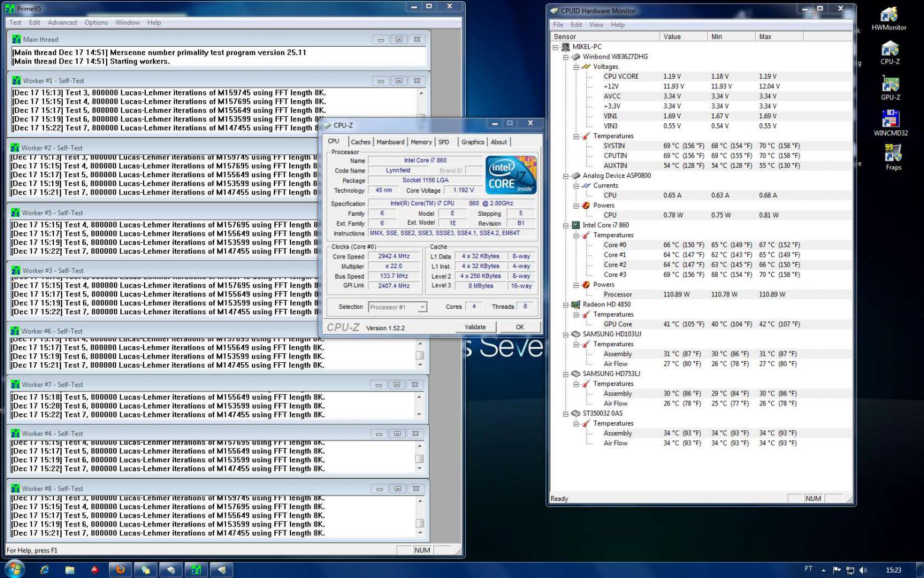Click Worker #8 window scrollbar

click(420, 517)
